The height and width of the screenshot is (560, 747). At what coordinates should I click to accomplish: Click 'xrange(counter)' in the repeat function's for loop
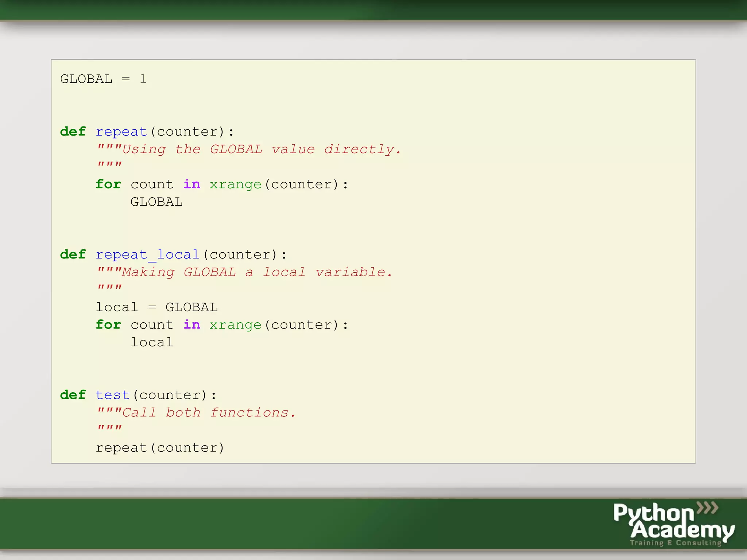(x=274, y=184)
